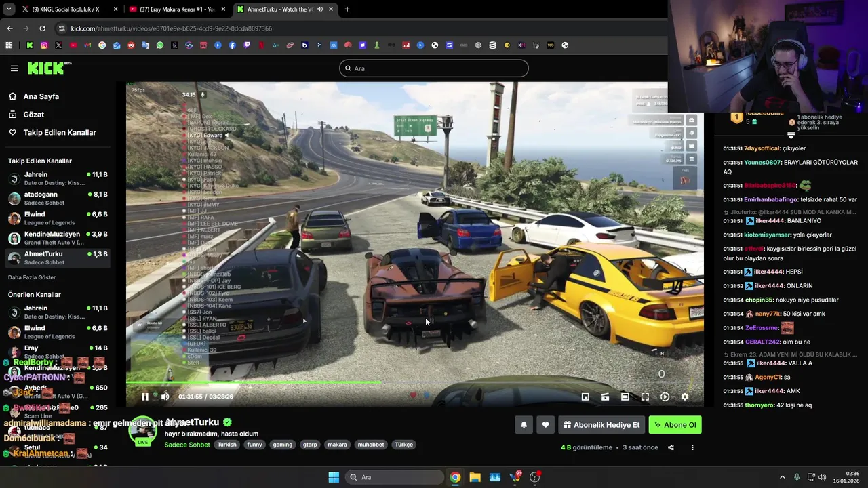
Task: Open KendineMuzisyen followed channel
Action: [57, 238]
